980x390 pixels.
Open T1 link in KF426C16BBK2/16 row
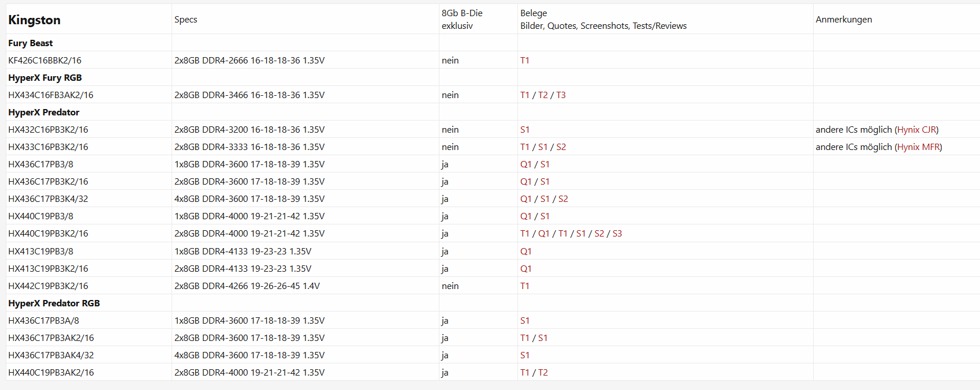[x=524, y=61]
